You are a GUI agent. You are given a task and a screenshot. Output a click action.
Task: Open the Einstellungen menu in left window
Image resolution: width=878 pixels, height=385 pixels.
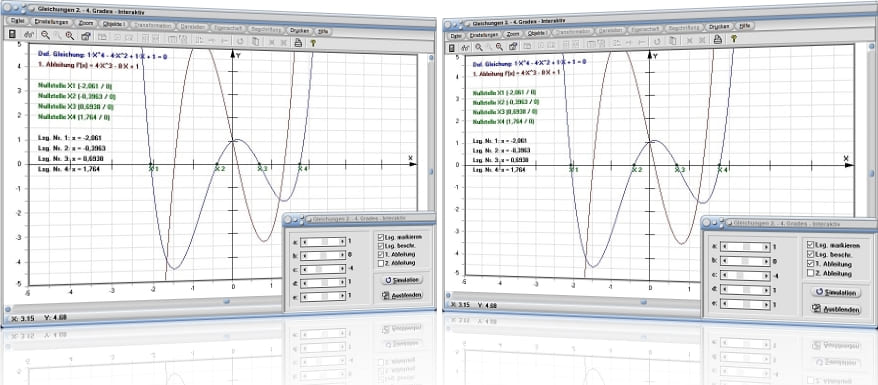click(x=51, y=22)
